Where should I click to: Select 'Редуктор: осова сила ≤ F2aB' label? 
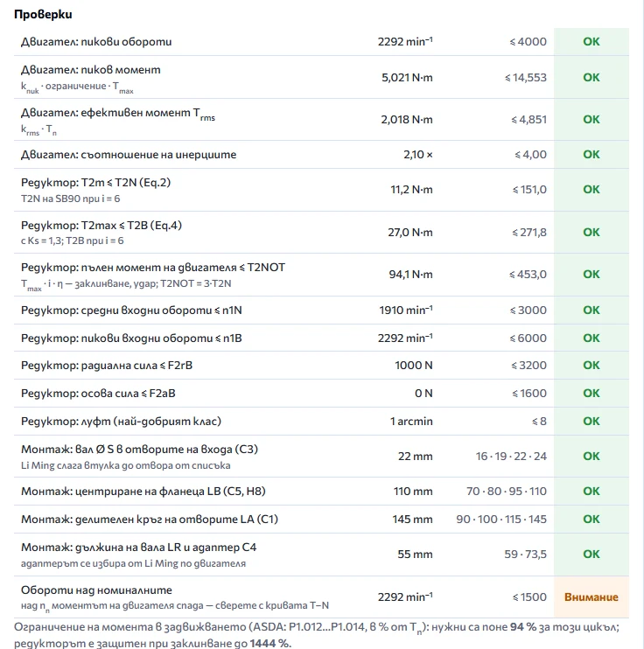98,394
